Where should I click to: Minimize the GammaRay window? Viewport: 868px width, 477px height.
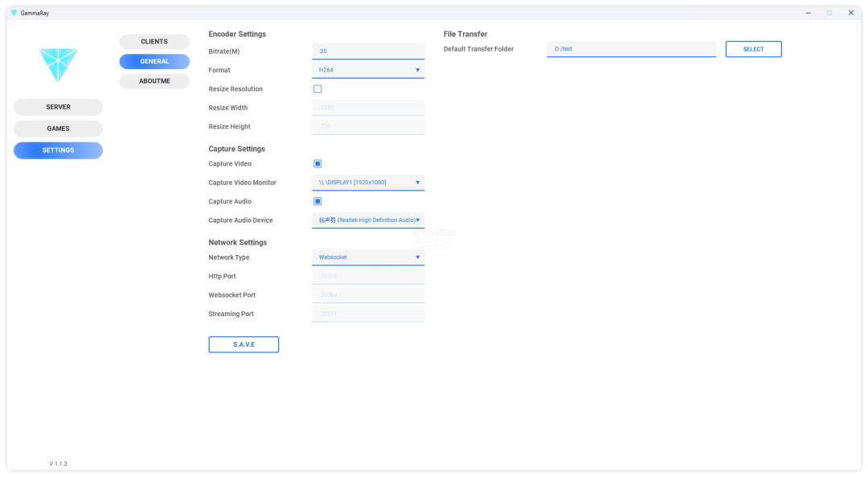tap(809, 13)
